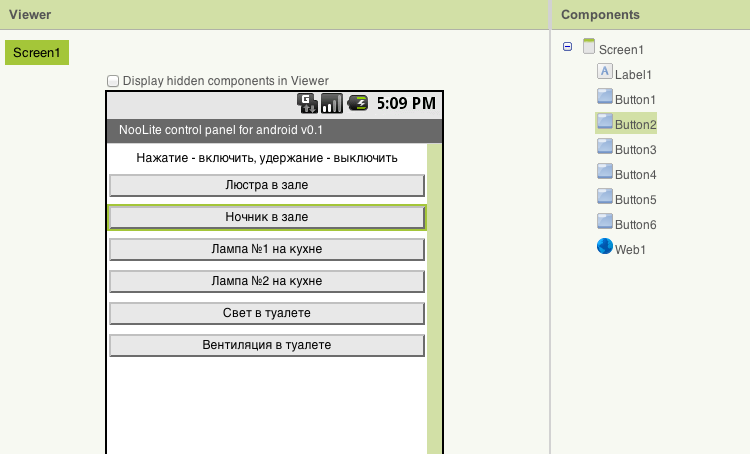Select Button3 in component tree

click(x=636, y=150)
